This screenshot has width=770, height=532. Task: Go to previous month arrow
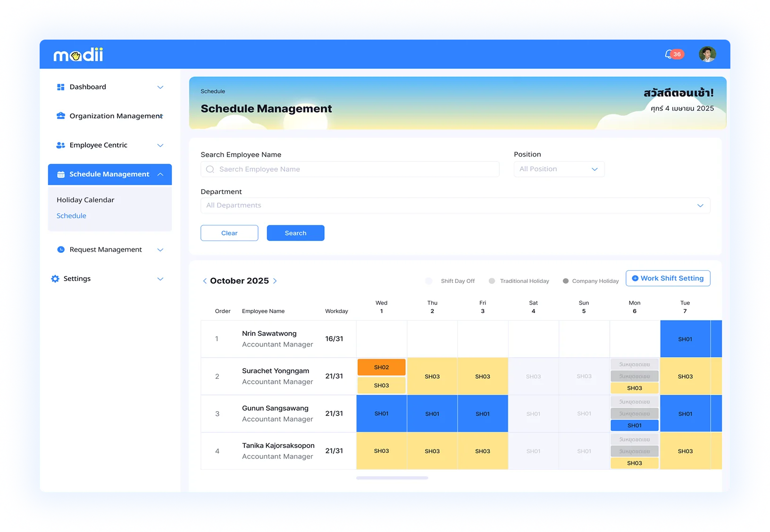coord(204,281)
